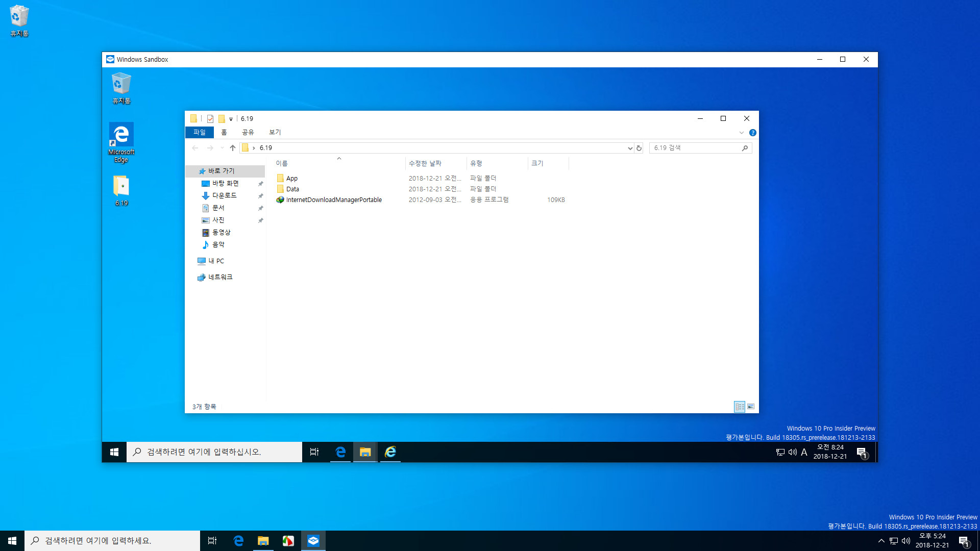Screen dimensions: 980x551
Task: Open Task View in sandbox taskbar
Action: (314, 452)
